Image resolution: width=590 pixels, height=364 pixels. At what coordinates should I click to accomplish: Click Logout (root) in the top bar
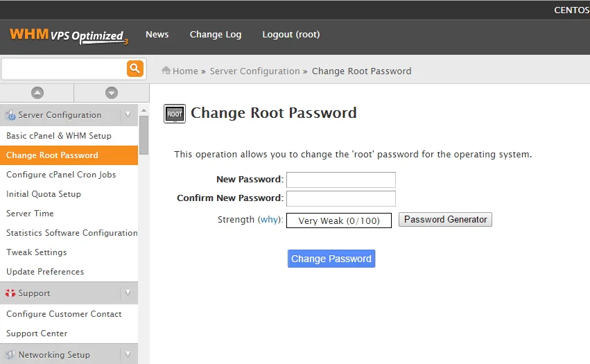pos(290,35)
